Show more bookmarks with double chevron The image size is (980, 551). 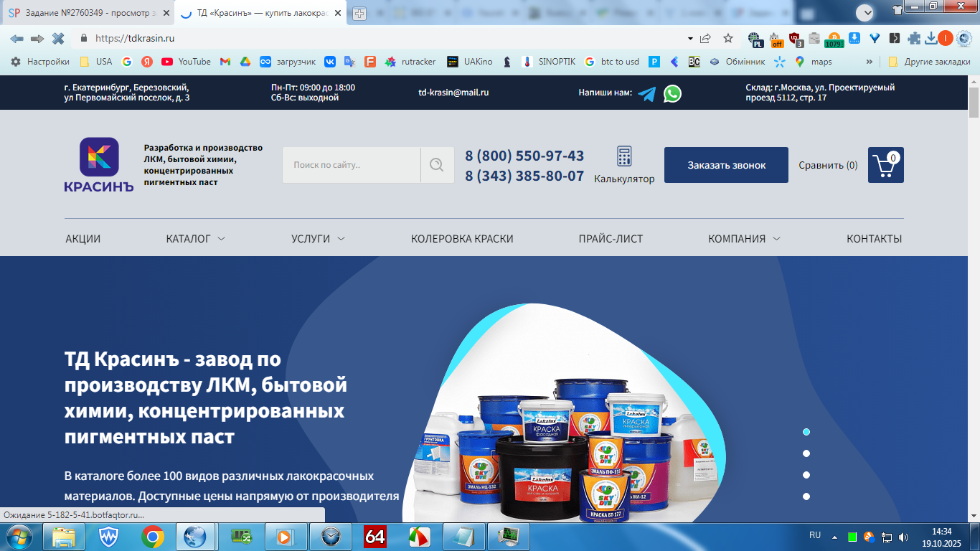click(870, 62)
